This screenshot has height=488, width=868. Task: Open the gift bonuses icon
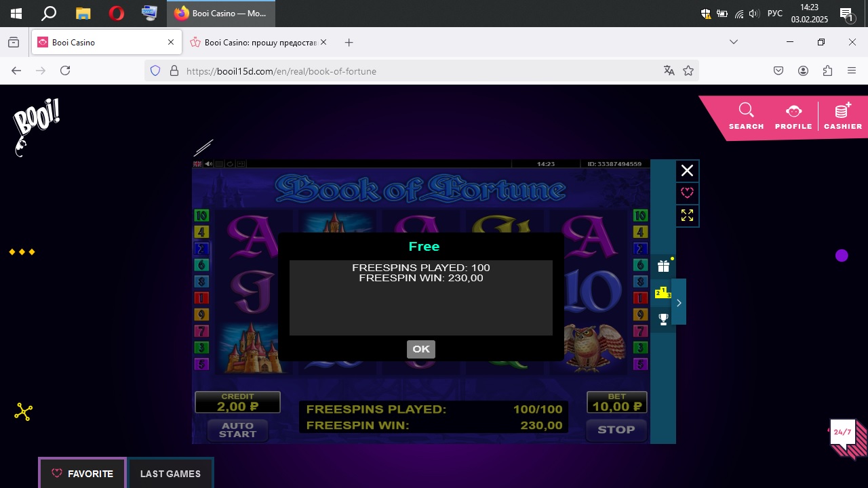coord(663,266)
